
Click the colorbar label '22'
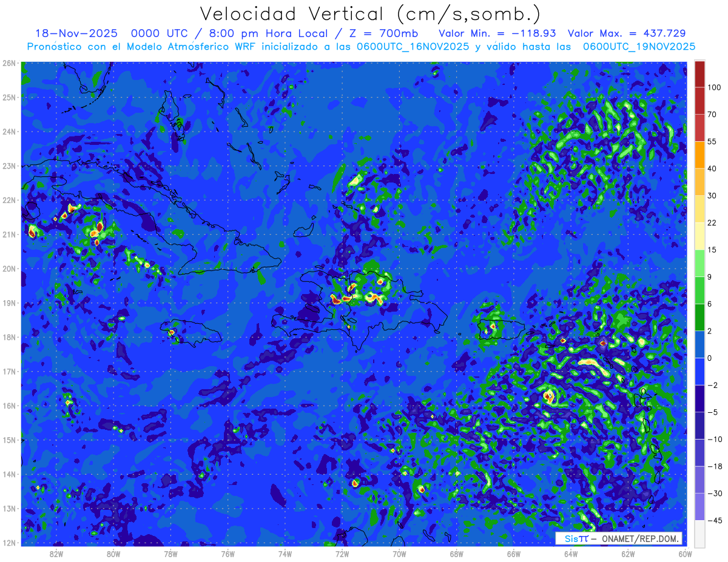tap(712, 223)
